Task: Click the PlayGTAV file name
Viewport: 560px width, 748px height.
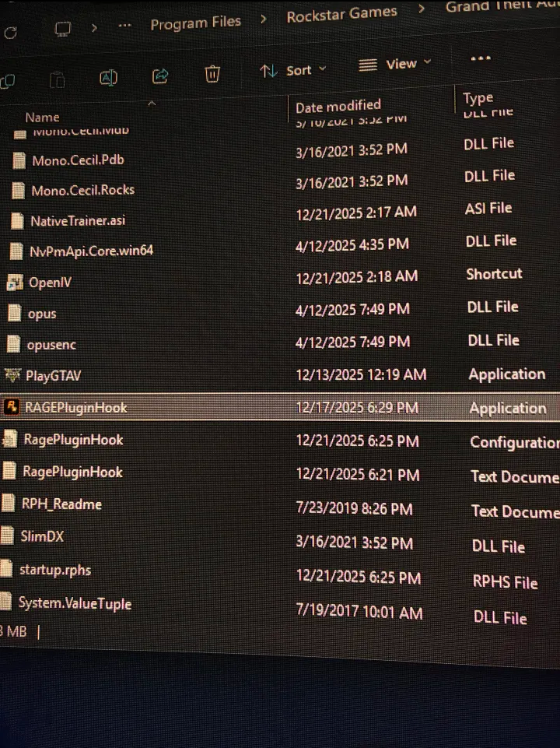Action: click(54, 376)
